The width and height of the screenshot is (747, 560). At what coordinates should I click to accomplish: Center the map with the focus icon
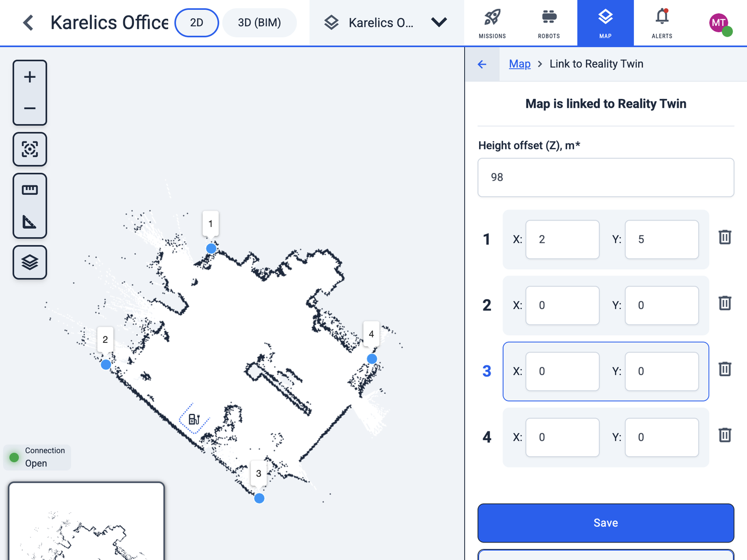click(30, 149)
